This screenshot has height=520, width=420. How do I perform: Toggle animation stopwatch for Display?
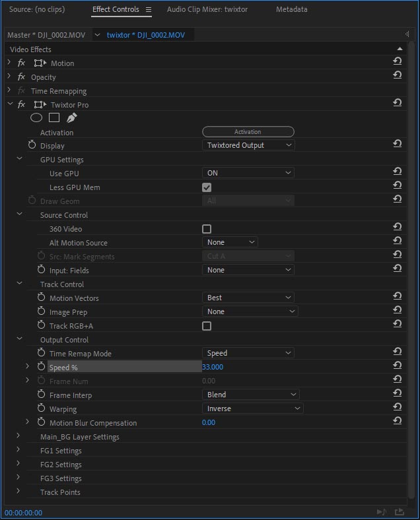(32, 145)
